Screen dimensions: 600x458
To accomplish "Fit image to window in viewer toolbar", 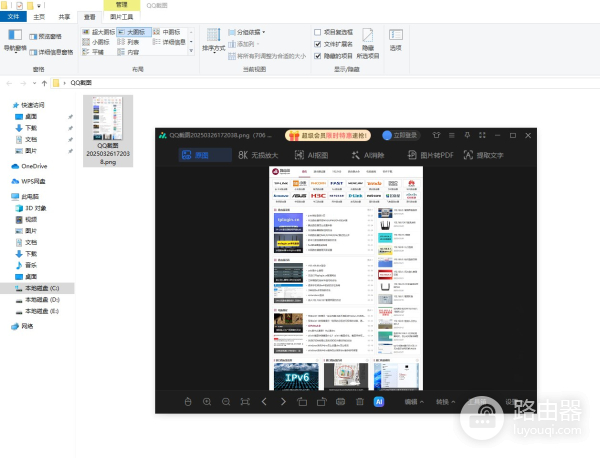I will point(245,402).
